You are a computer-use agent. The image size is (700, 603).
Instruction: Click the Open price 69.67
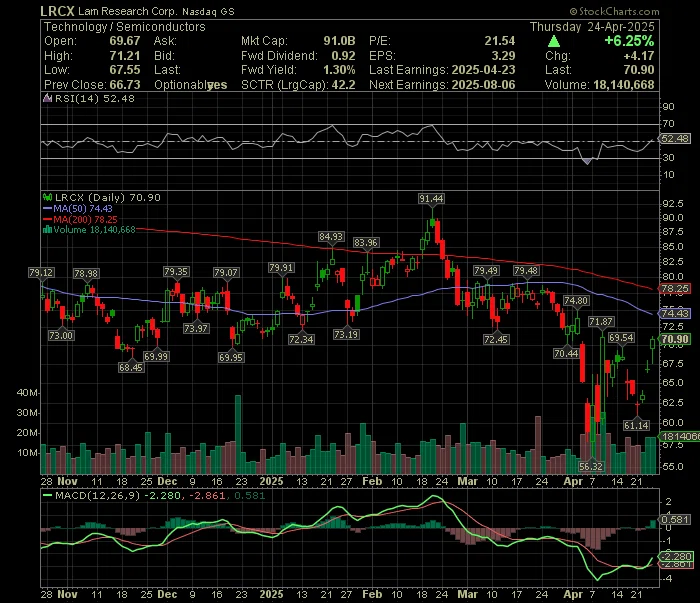pos(125,41)
